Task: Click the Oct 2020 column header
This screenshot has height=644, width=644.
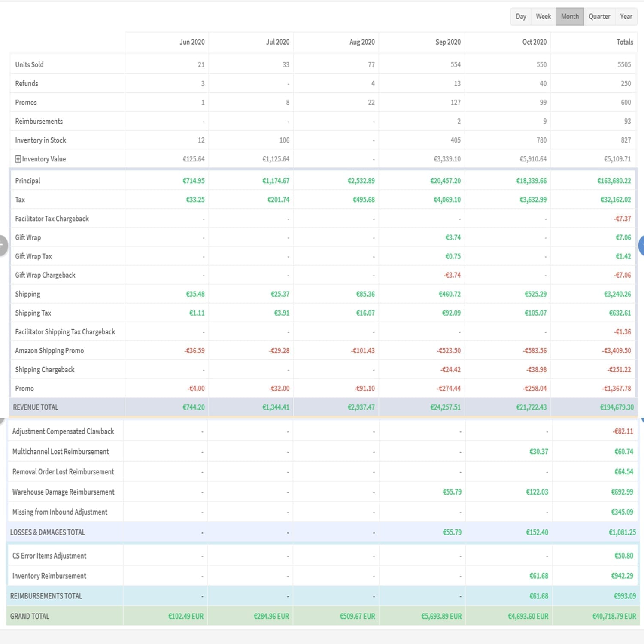Action: 534,42
